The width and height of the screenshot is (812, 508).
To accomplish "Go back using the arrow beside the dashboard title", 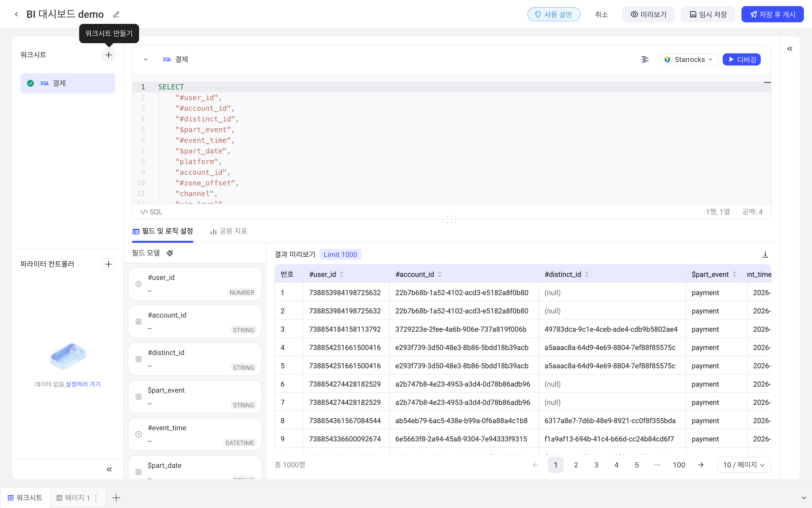I will click(16, 14).
